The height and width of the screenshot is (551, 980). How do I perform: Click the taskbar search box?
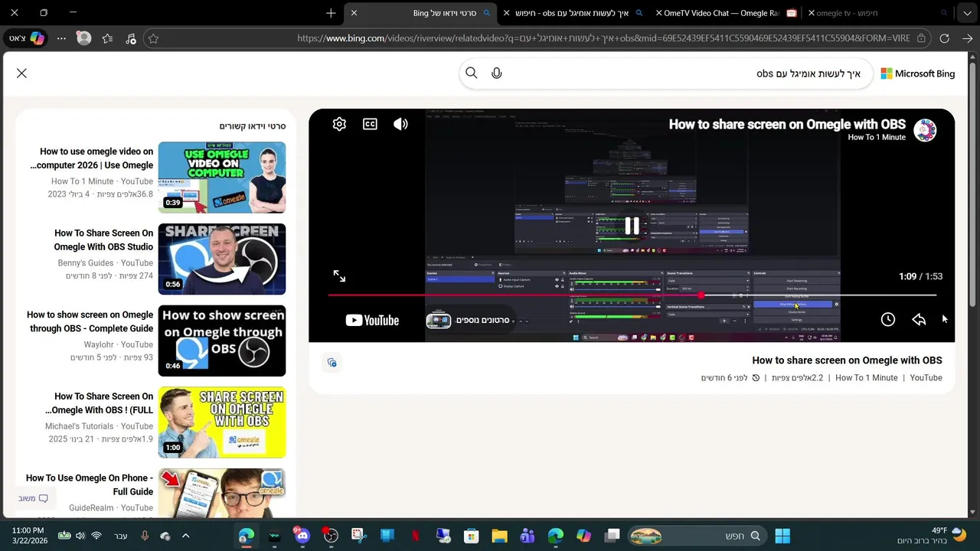pyautogui.click(x=697, y=536)
